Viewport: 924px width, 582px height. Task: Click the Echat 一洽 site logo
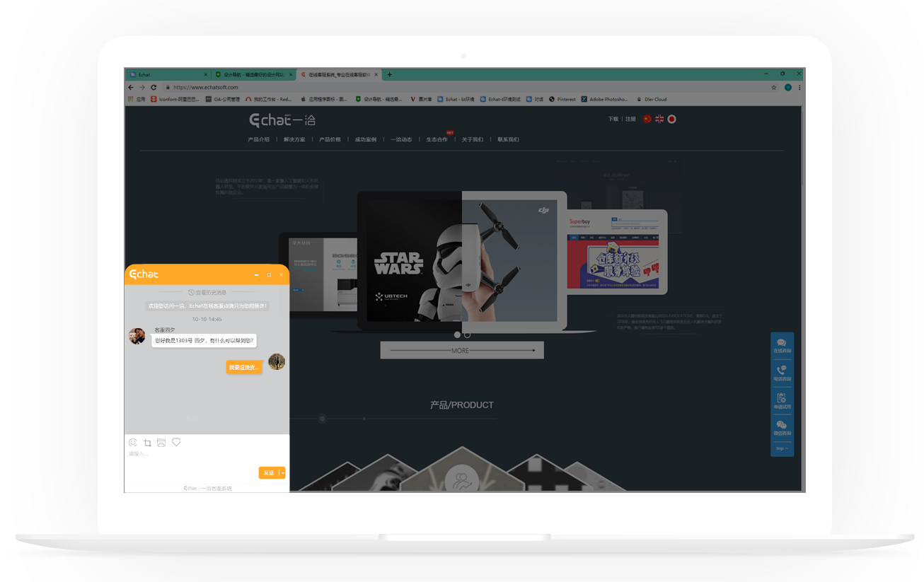pos(282,120)
